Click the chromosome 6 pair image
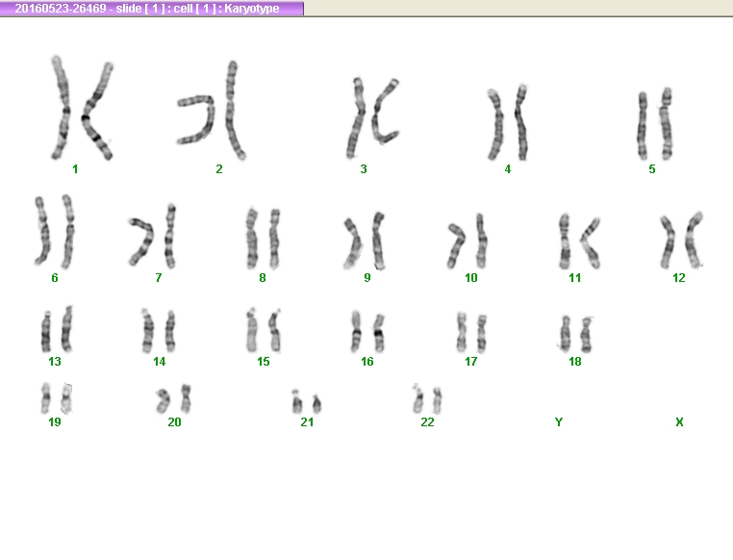 point(55,232)
